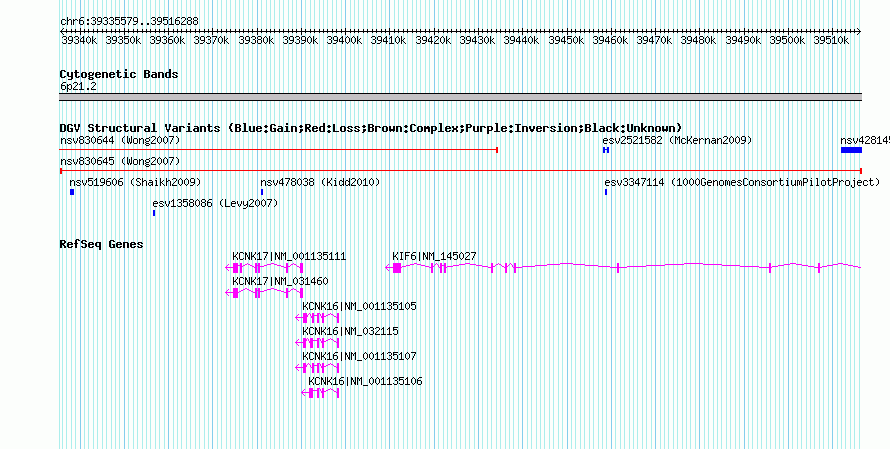This screenshot has width=890, height=449.
Task: Open the nsv830644 (Wong2007) variant label
Action: point(120,140)
